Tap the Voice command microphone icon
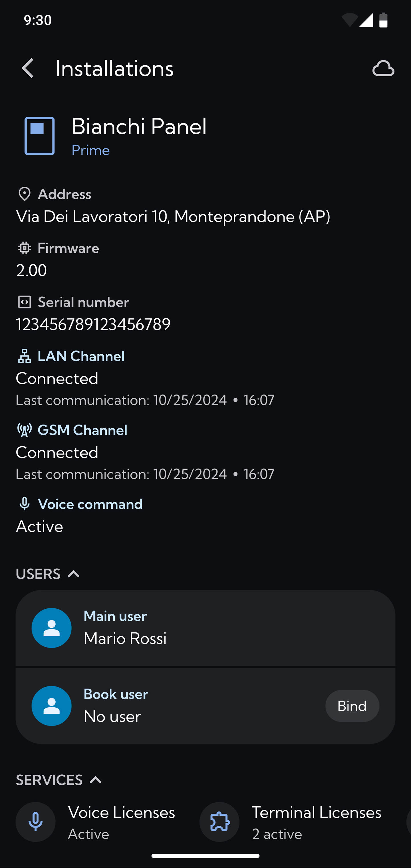Image resolution: width=411 pixels, height=868 pixels. (x=24, y=504)
